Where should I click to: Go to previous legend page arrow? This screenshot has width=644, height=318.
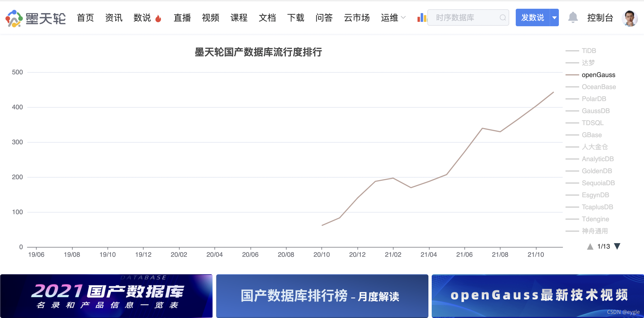pos(590,246)
